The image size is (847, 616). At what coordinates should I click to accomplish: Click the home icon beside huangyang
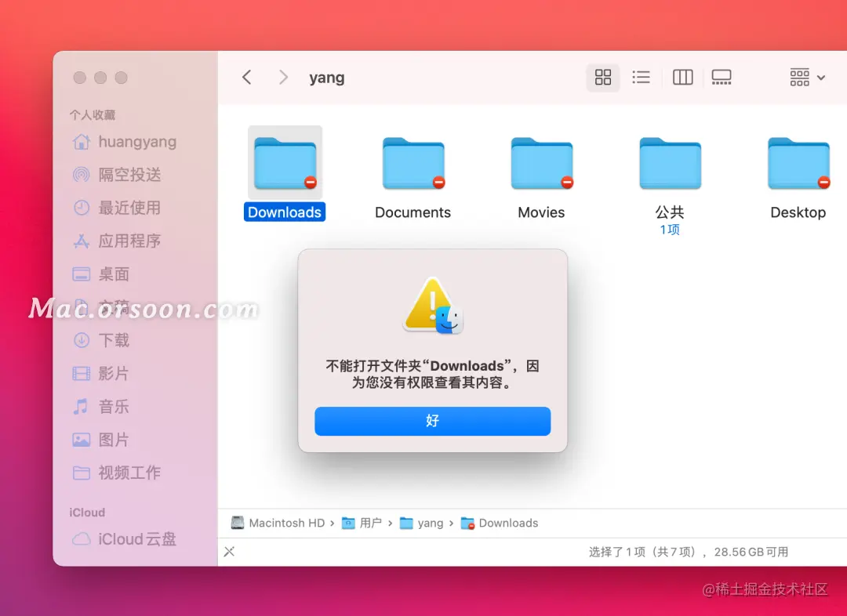click(x=81, y=142)
